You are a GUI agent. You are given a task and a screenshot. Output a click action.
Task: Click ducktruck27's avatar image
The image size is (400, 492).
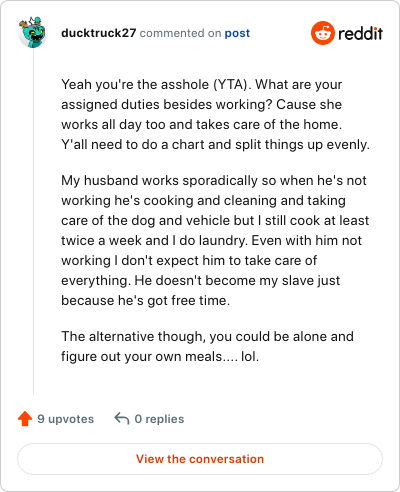33,32
